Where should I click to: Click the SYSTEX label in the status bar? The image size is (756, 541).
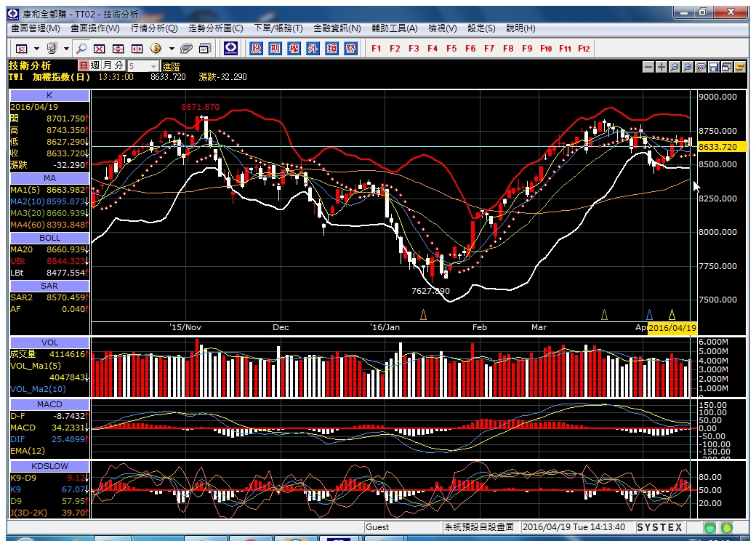click(659, 527)
